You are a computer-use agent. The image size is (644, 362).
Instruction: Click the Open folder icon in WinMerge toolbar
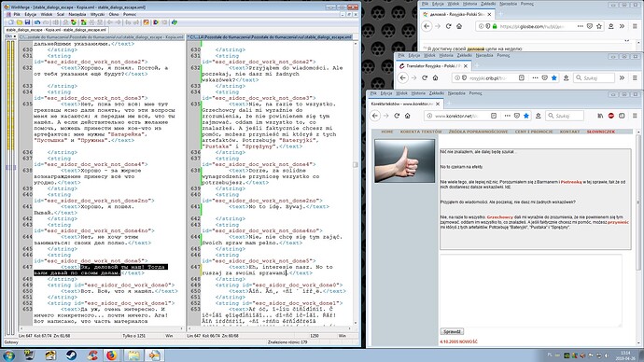[x=20, y=22]
